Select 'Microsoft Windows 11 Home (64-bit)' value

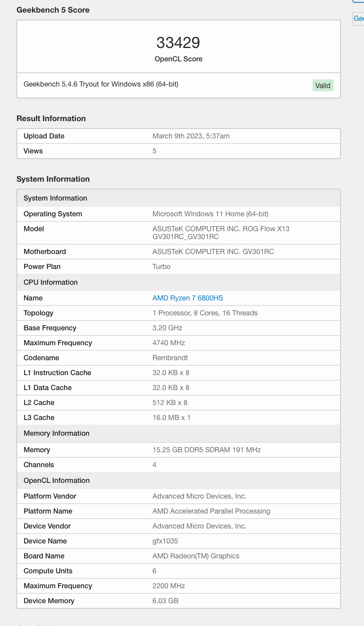(210, 214)
